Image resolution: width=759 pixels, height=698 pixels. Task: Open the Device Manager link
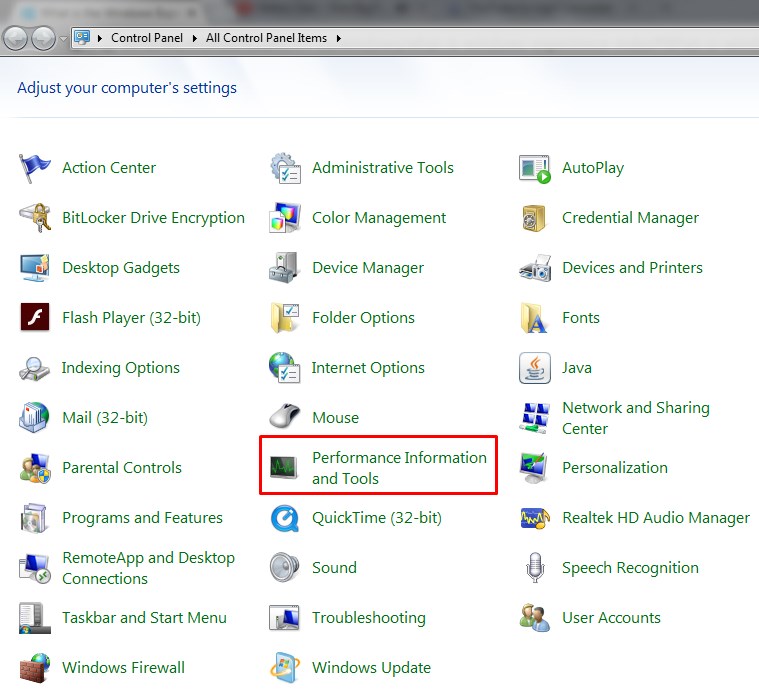click(368, 268)
